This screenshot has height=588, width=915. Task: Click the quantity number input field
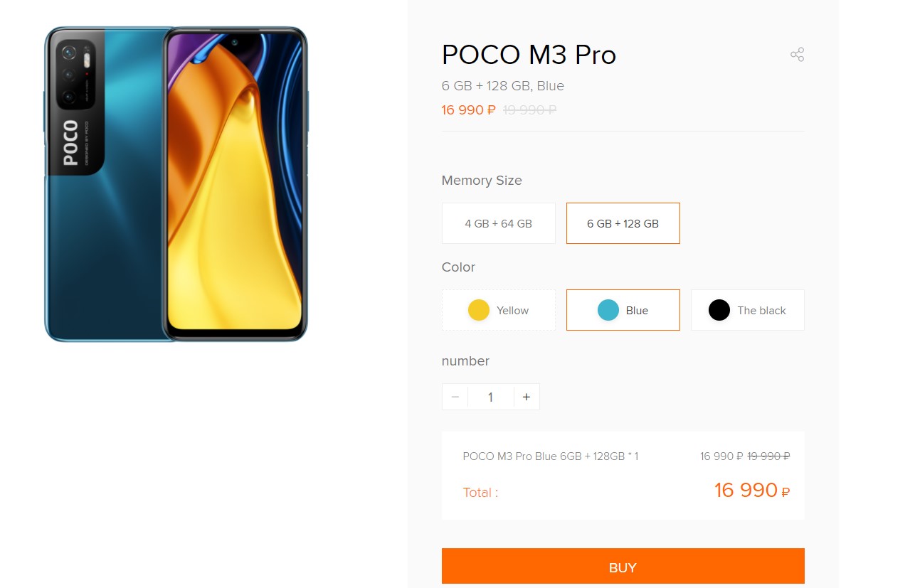pos(490,397)
